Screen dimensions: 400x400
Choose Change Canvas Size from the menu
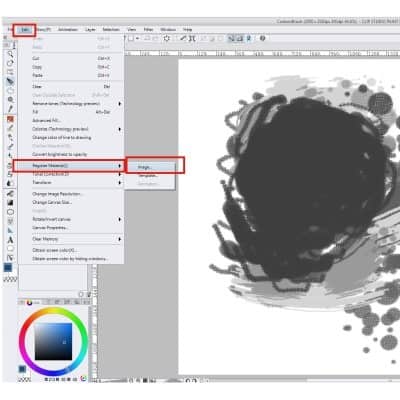(x=52, y=202)
